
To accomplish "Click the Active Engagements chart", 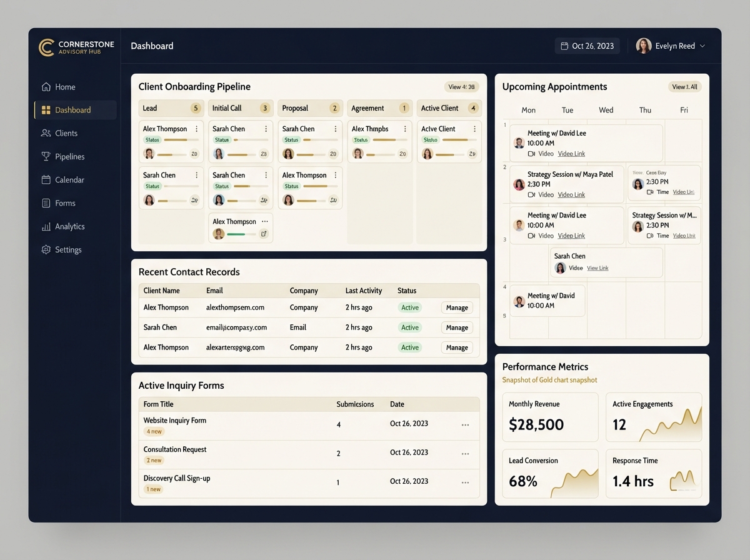I will [x=672, y=424].
